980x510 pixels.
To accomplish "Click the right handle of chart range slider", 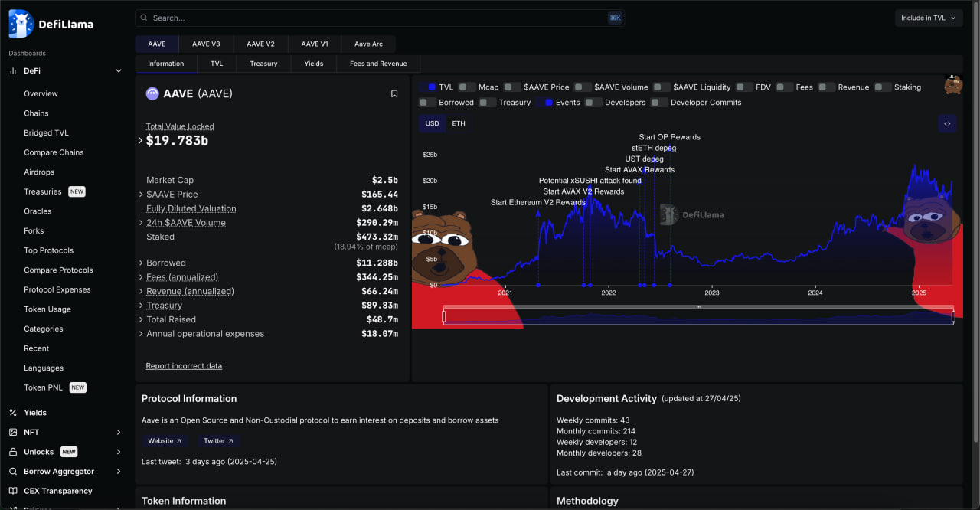I will pos(953,316).
